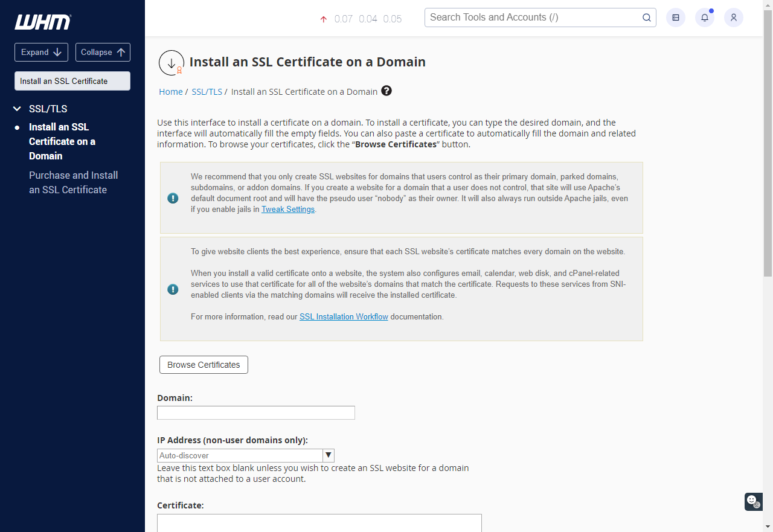Click Expand to open all sidebar menus

41,52
